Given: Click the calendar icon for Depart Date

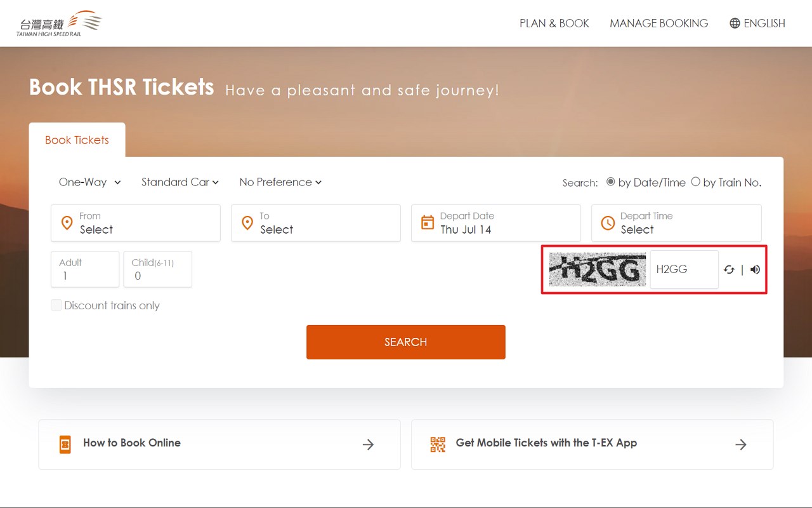Looking at the screenshot, I should (428, 223).
